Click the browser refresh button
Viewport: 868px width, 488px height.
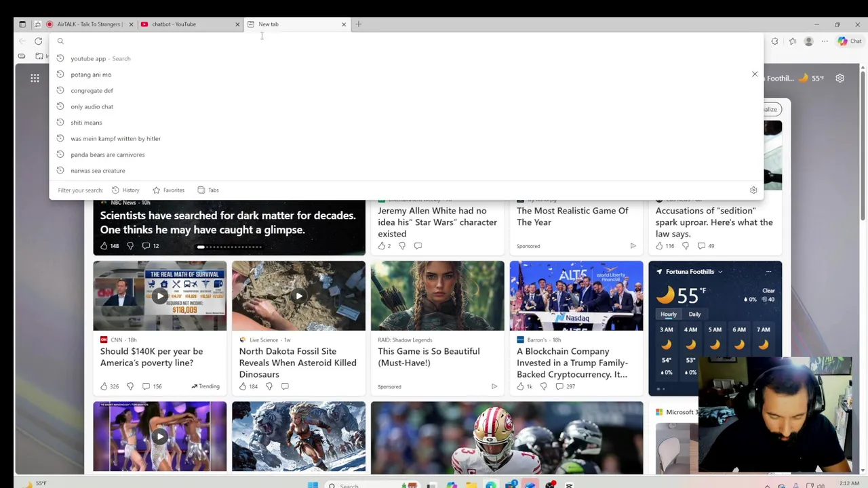coord(39,41)
